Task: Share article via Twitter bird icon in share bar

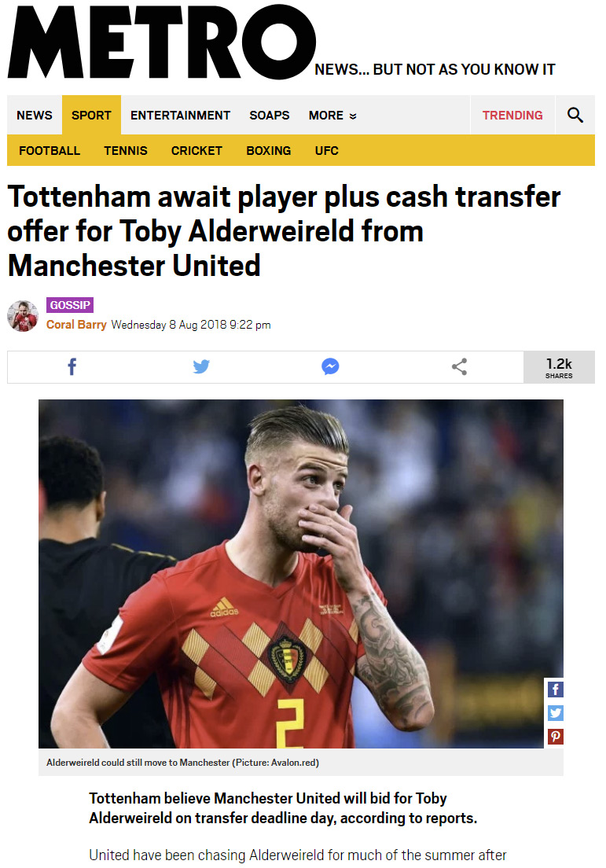Action: click(201, 366)
